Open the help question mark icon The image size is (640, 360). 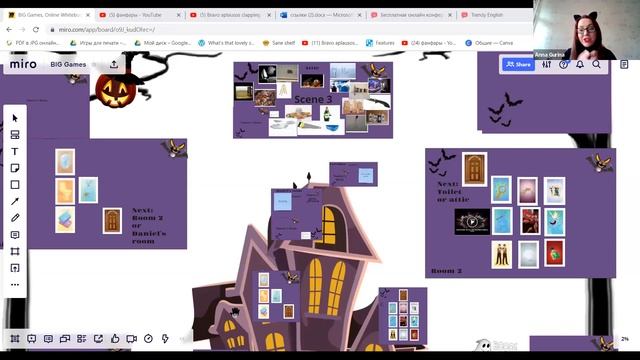click(x=563, y=64)
